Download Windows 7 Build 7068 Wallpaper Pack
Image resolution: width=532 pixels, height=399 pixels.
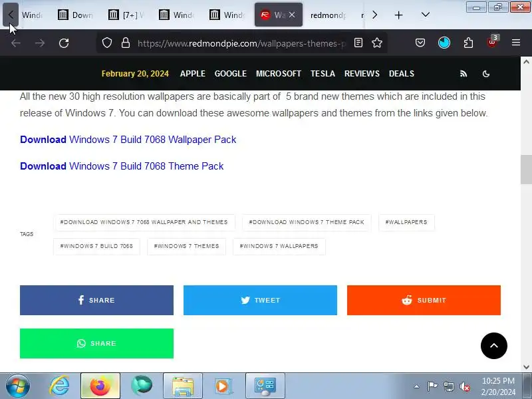coord(128,140)
